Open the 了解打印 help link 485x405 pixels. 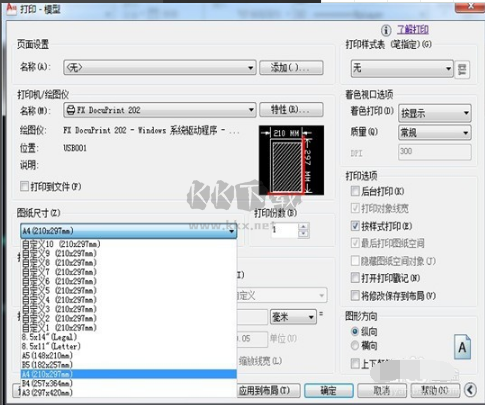point(413,30)
